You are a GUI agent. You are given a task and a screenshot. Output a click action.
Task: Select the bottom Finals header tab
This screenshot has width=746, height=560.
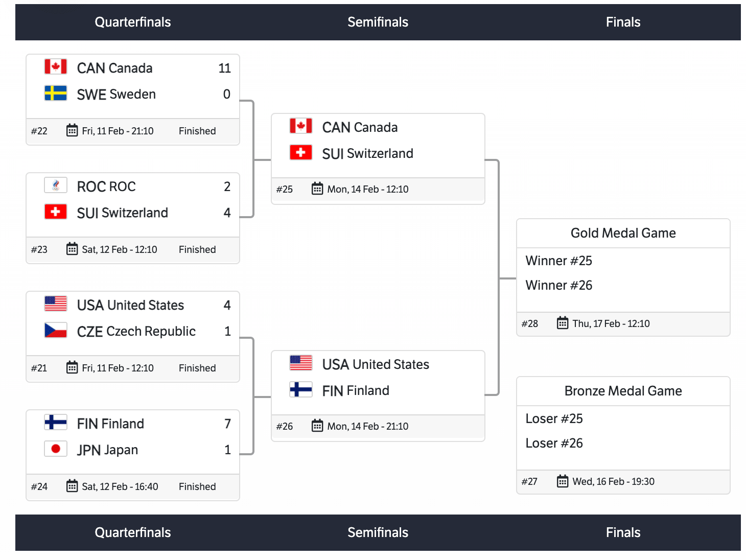tap(623, 532)
